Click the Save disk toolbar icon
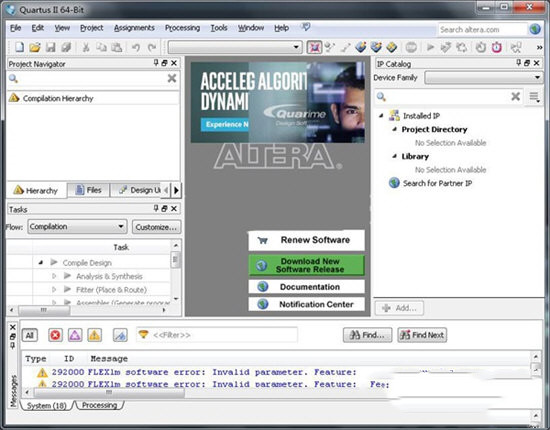550x430 pixels. pos(51,47)
